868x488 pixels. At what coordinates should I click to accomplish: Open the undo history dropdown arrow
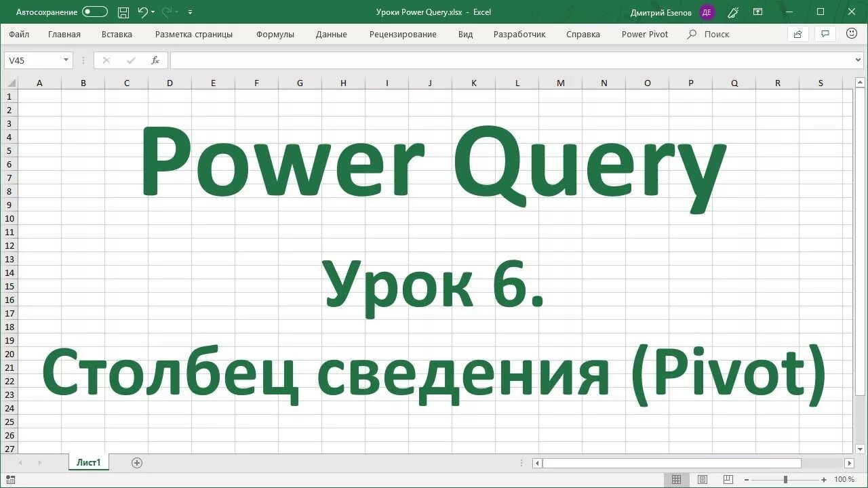(x=153, y=12)
